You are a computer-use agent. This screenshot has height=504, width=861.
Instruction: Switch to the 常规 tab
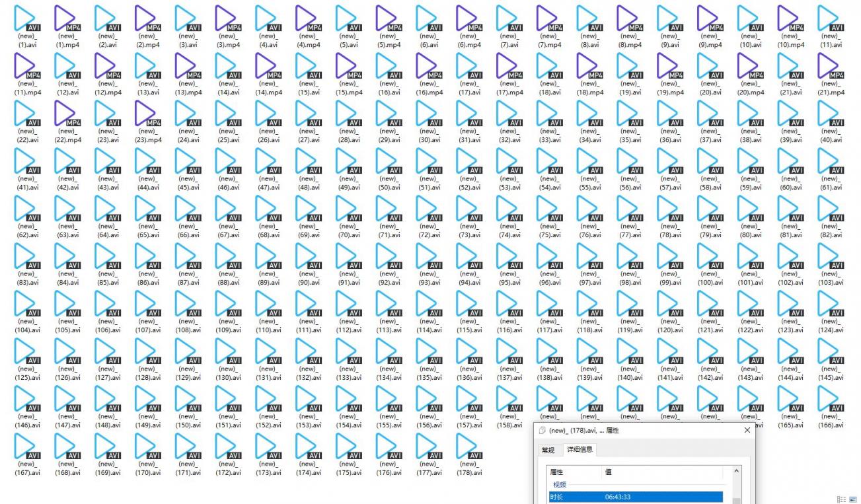coord(548,450)
